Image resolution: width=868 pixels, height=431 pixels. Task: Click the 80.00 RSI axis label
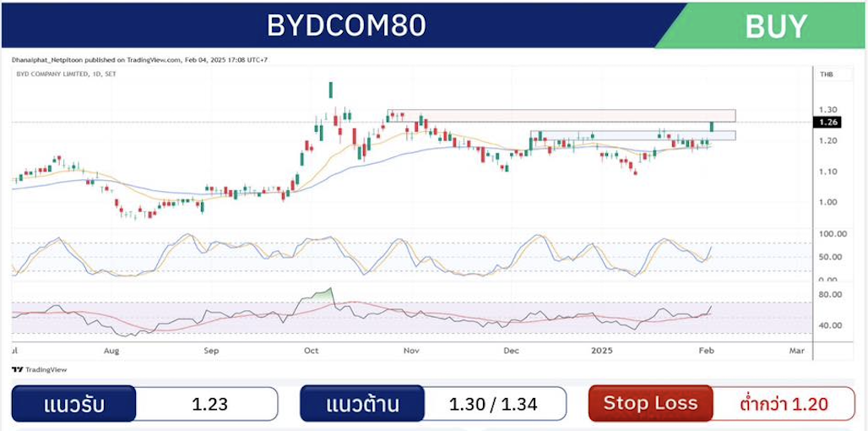pos(831,294)
